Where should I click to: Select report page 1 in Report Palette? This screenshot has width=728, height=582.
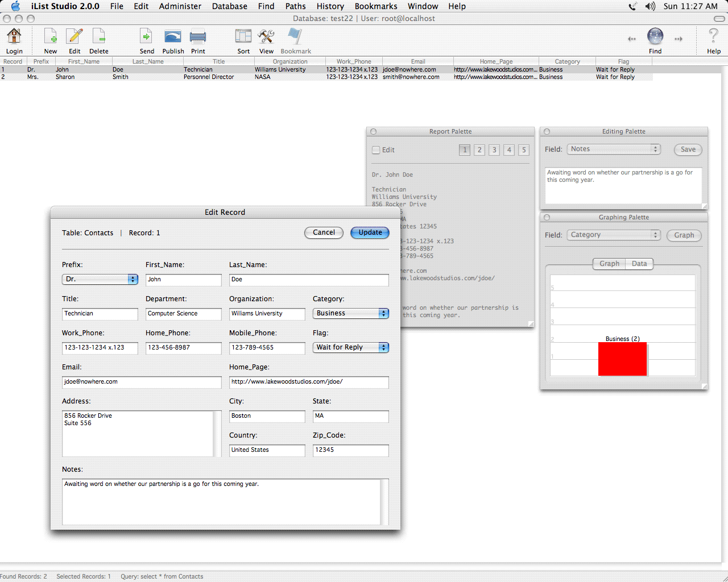tap(465, 150)
